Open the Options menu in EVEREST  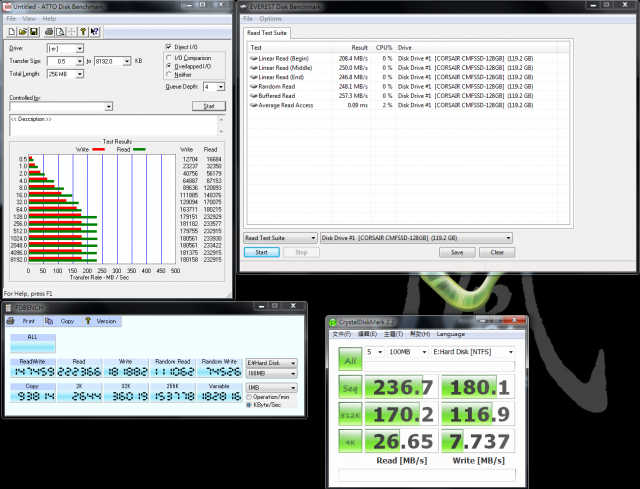270,19
